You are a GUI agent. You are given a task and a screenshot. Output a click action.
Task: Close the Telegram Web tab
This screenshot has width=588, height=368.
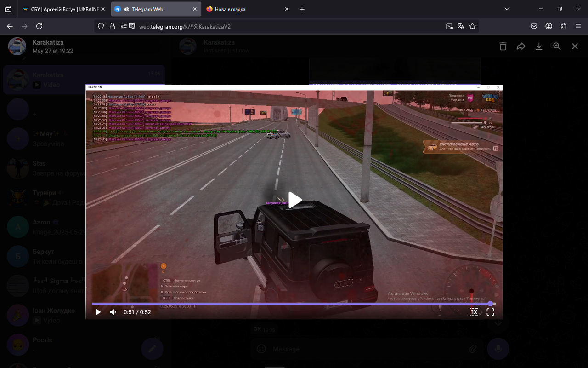point(195,9)
